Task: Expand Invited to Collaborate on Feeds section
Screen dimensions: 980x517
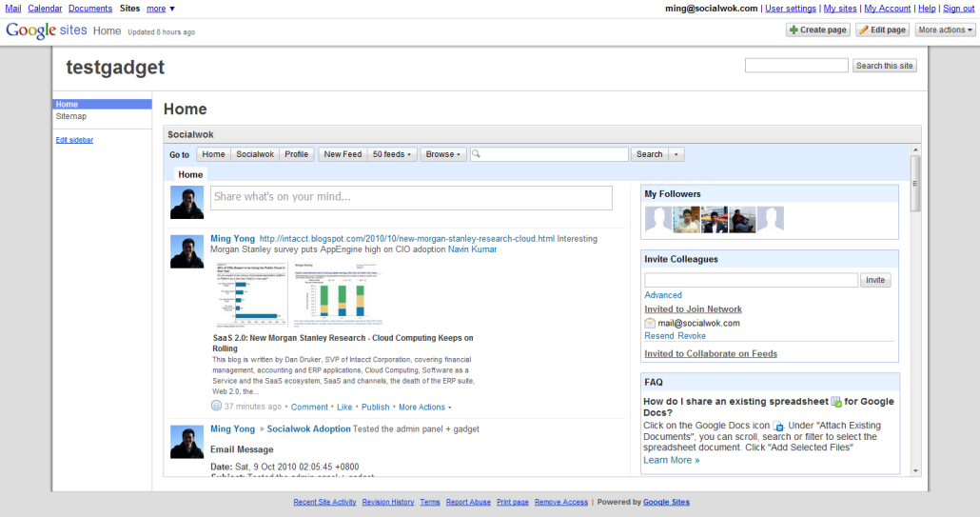Action: coord(711,353)
